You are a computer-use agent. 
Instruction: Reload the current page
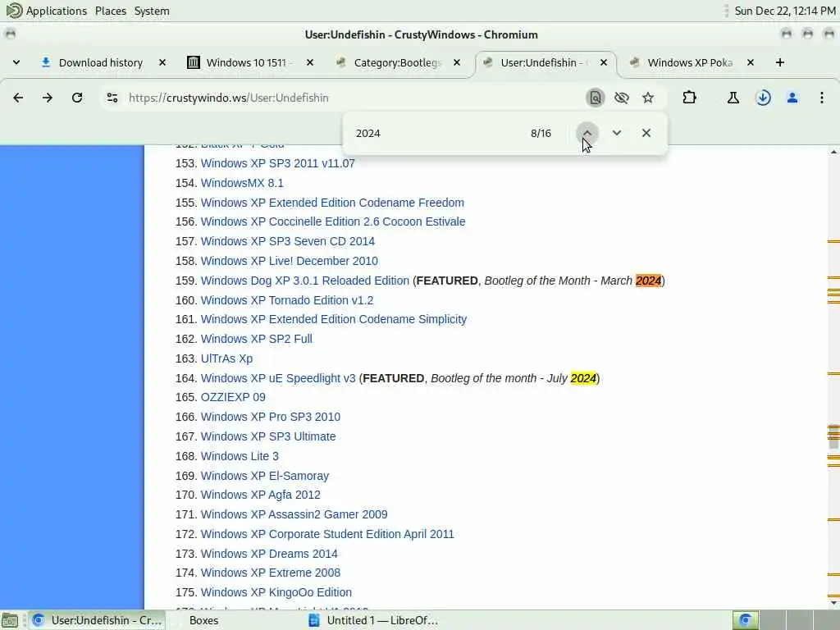pos(77,98)
